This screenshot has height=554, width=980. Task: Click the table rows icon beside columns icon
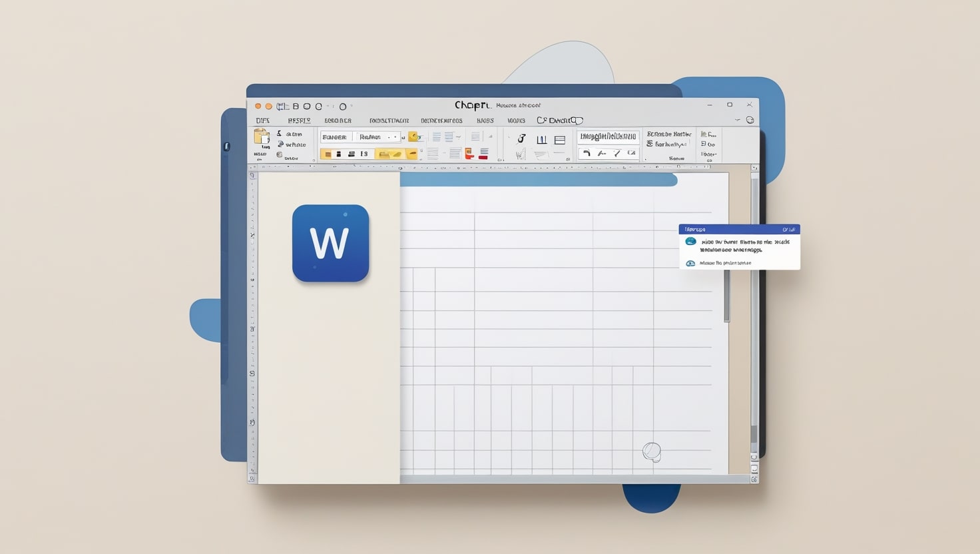(x=560, y=140)
